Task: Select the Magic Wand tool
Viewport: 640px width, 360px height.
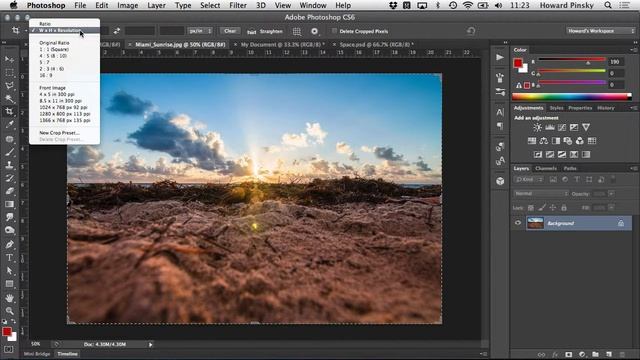Action: [x=9, y=99]
